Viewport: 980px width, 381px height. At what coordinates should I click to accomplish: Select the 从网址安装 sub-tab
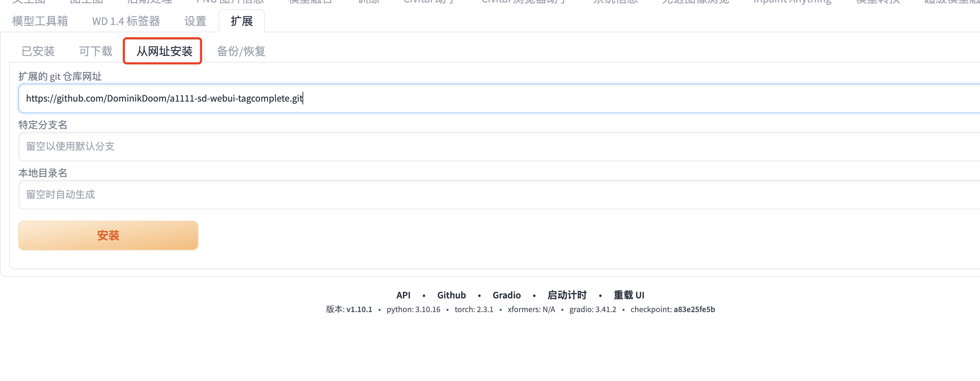(x=164, y=51)
